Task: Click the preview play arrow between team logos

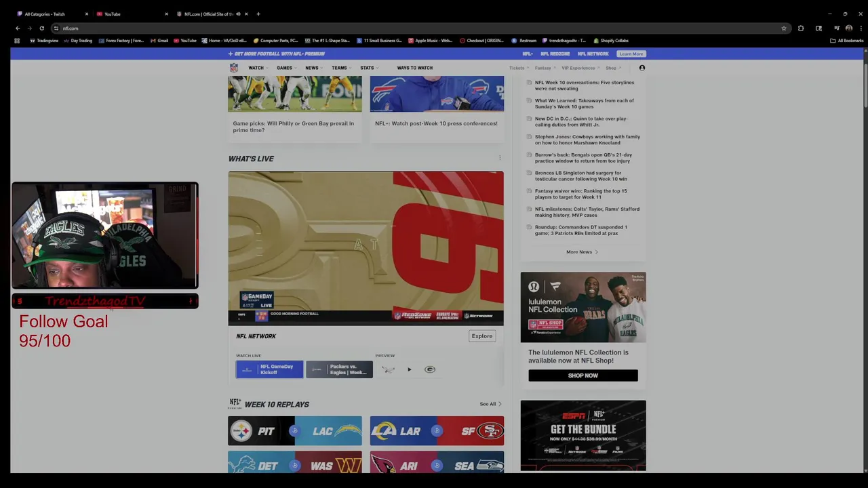Action: [x=409, y=369]
